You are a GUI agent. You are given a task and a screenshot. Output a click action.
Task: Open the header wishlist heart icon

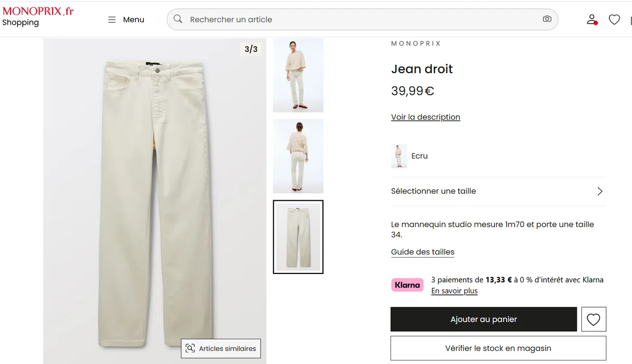pos(614,19)
